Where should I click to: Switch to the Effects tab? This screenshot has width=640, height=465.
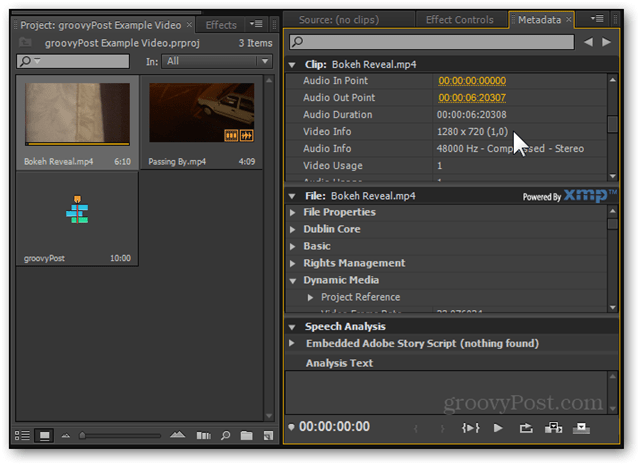[x=221, y=25]
